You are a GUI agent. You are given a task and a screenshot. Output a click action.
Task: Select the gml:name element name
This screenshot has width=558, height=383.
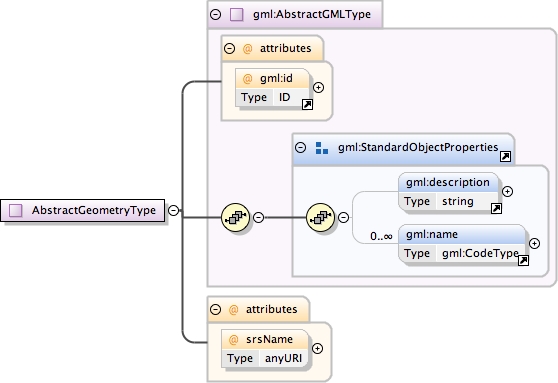[x=432, y=234]
